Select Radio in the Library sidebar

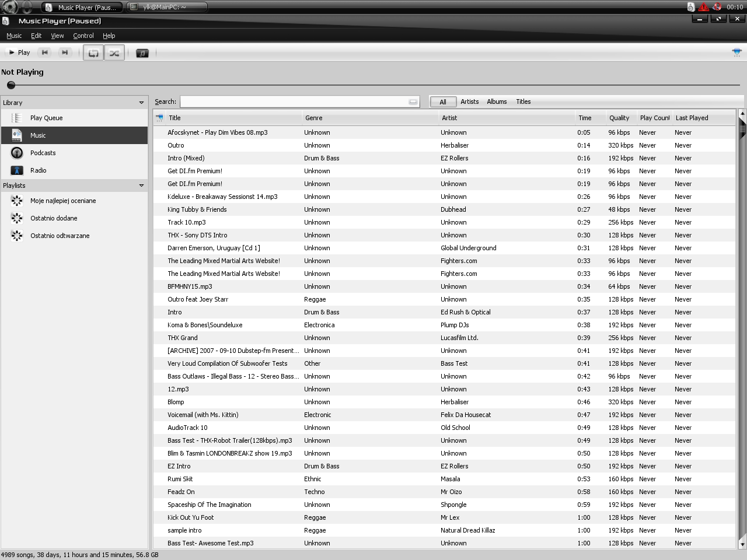[x=38, y=170]
